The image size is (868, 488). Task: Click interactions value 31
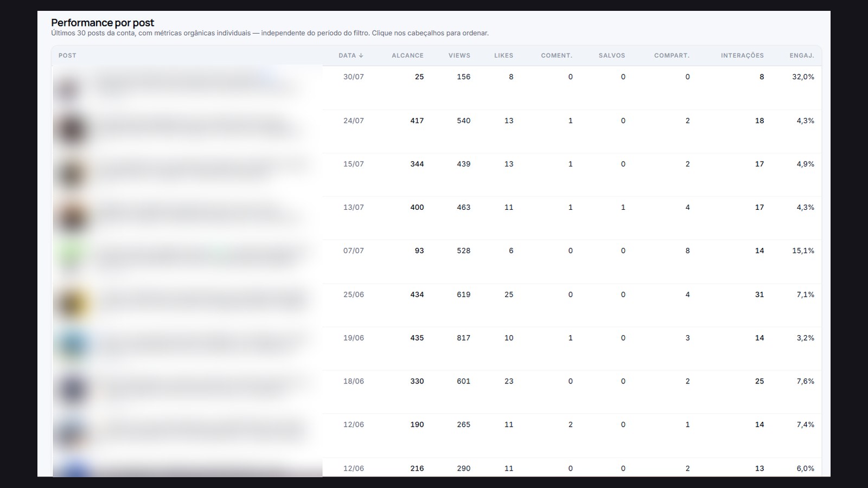point(759,294)
